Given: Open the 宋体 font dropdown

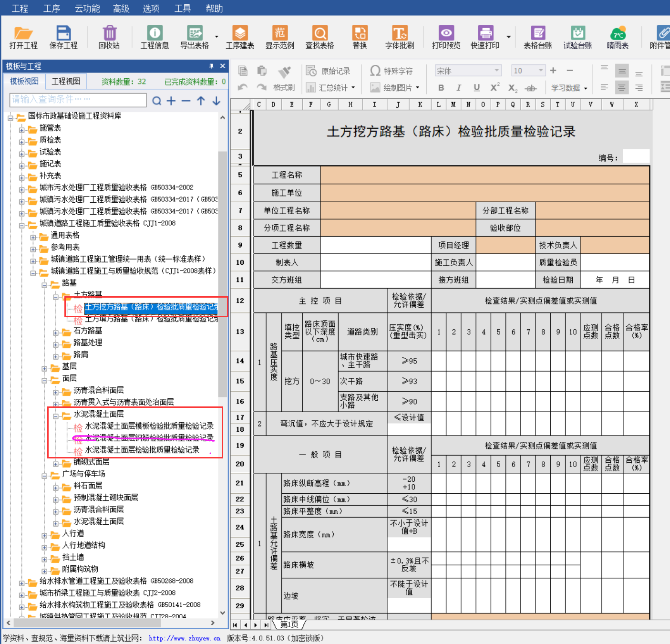Looking at the screenshot, I should [496, 71].
